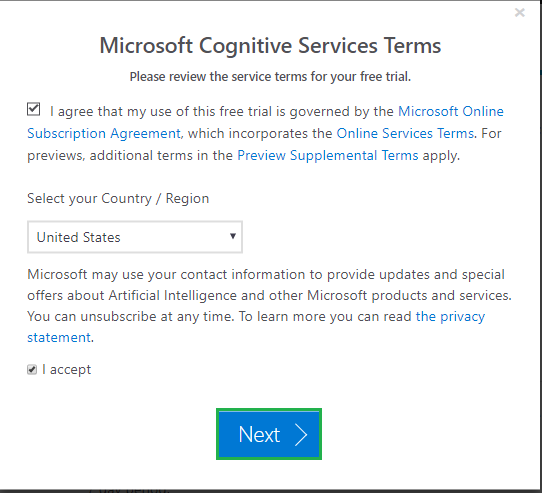The image size is (542, 493).
Task: Click the chevron arrow inside Next button
Action: coord(301,435)
